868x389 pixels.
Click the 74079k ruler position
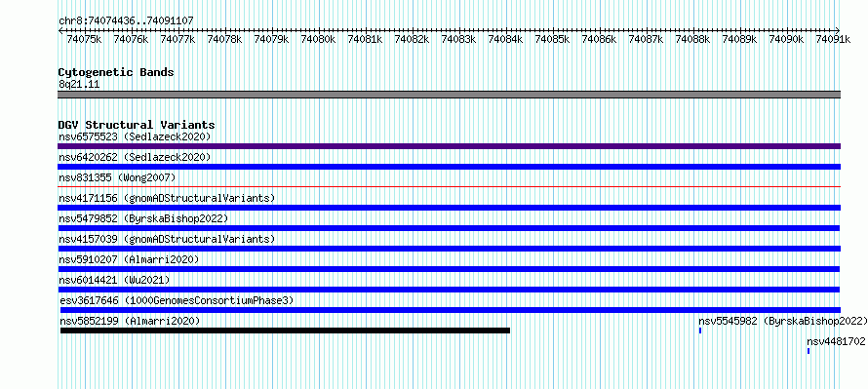coord(271,39)
